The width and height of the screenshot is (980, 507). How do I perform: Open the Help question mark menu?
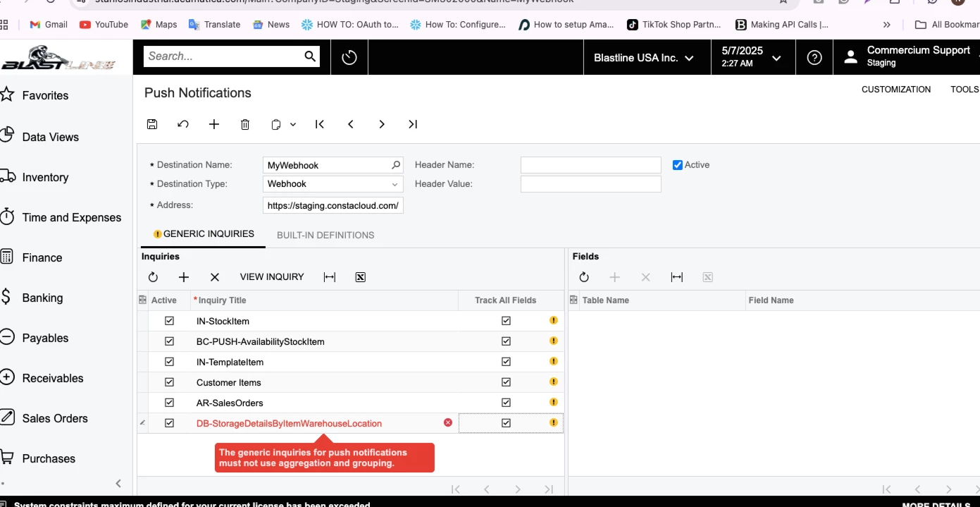(814, 58)
